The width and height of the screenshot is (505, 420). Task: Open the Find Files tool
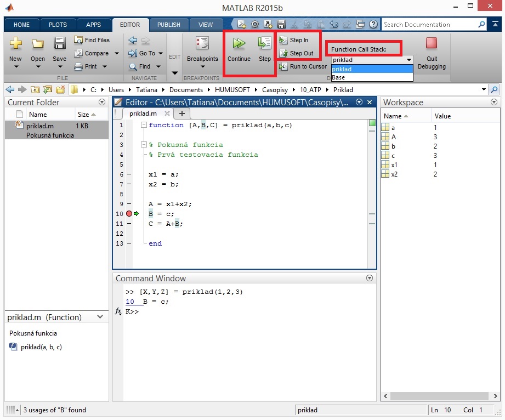click(92, 40)
